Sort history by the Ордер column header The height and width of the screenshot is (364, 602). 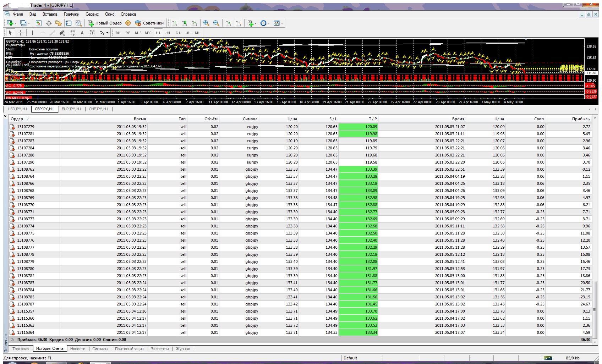pos(34,119)
